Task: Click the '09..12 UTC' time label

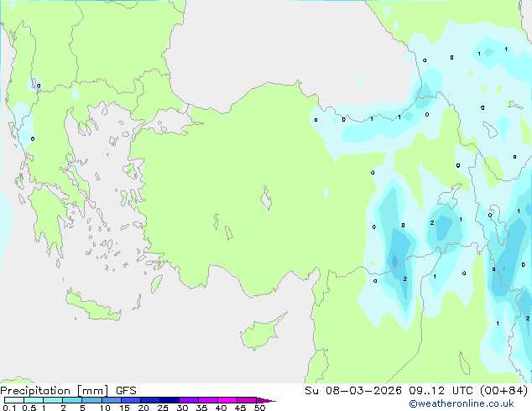Action: (x=442, y=391)
